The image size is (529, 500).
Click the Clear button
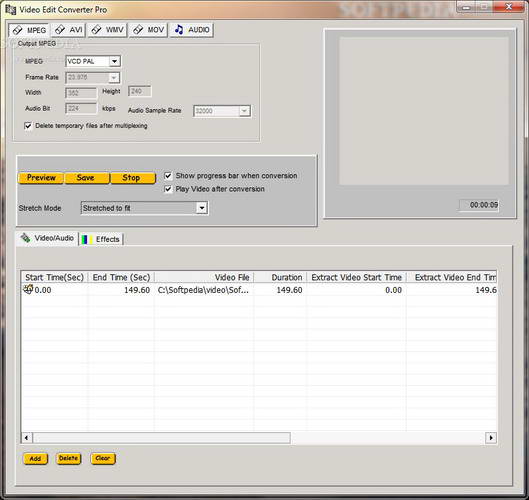tap(103, 458)
